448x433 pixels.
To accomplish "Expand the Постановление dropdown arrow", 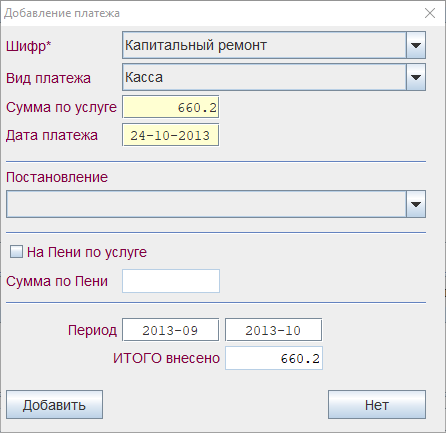I will click(x=416, y=204).
